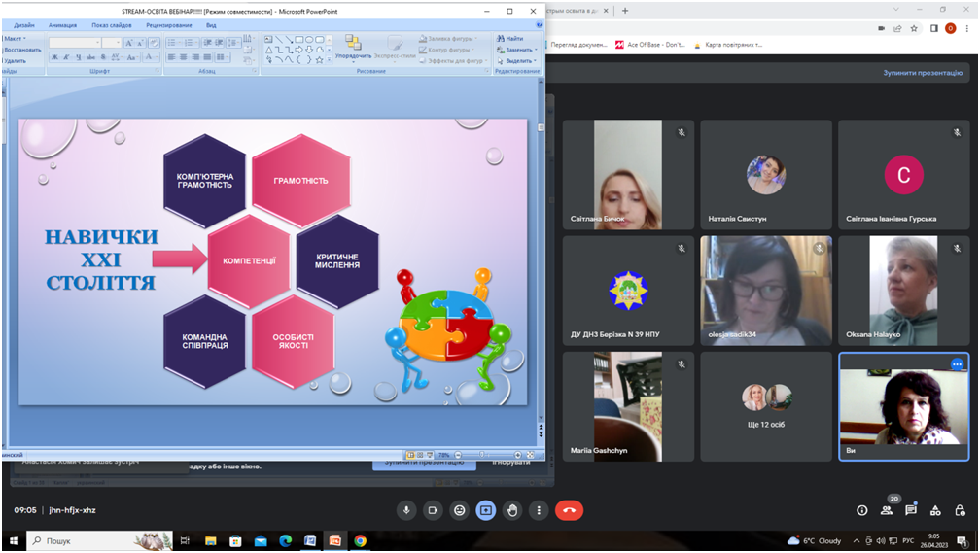
Task: Toggle strikethrough abe formatting
Action: point(90,57)
